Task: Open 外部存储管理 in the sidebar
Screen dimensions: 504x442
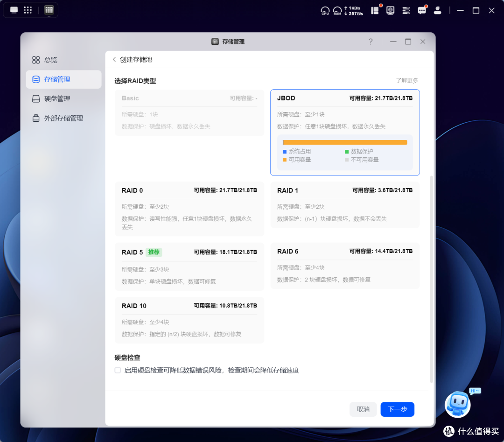Action: point(63,118)
